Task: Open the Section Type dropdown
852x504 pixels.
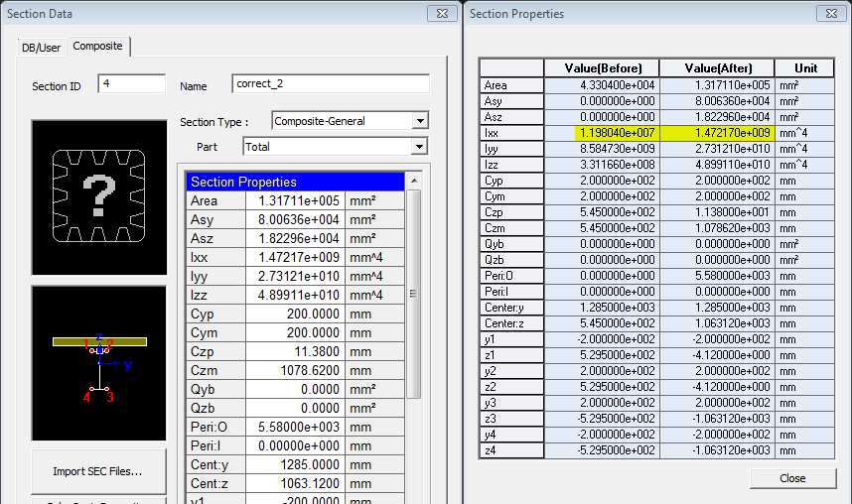Action: 420,121
